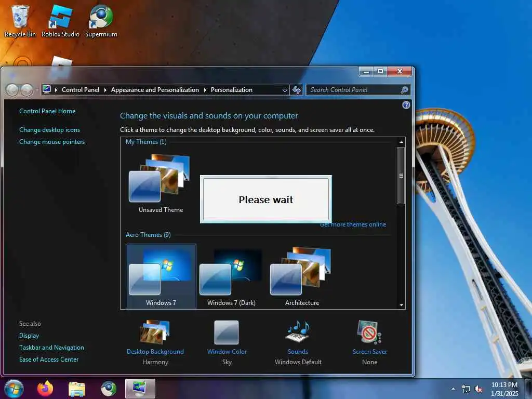Open the Screen Saver icon
The image size is (532, 399).
tap(369, 332)
